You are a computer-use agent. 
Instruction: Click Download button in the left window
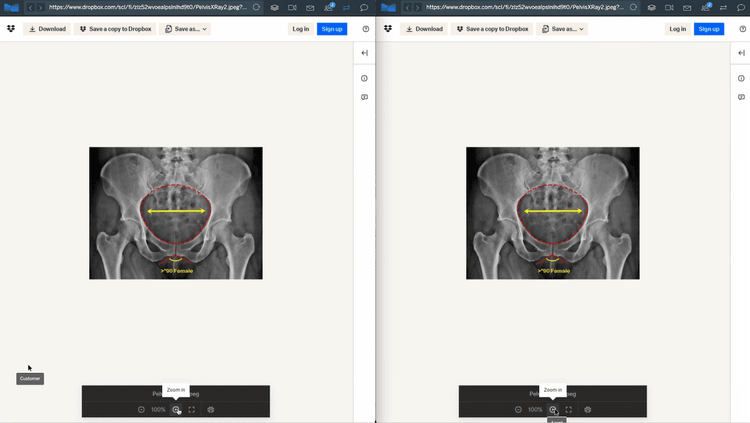click(x=47, y=29)
